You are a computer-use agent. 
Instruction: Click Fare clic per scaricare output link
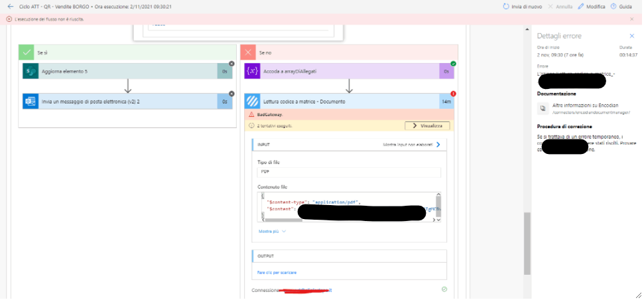tap(277, 272)
